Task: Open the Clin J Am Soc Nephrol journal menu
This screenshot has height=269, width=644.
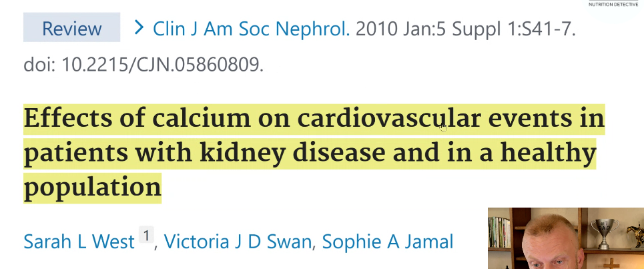Action: pyautogui.click(x=252, y=29)
